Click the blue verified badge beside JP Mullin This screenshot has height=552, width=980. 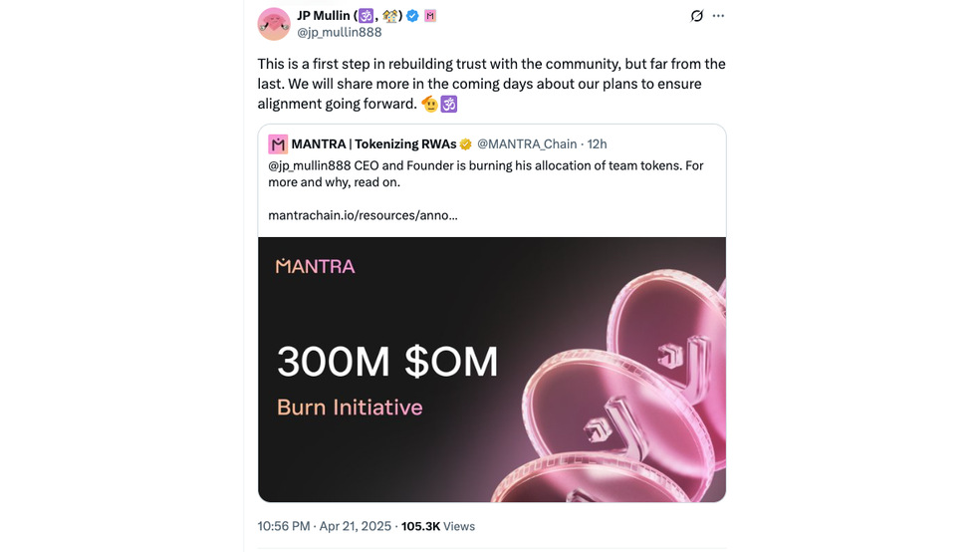pos(411,16)
